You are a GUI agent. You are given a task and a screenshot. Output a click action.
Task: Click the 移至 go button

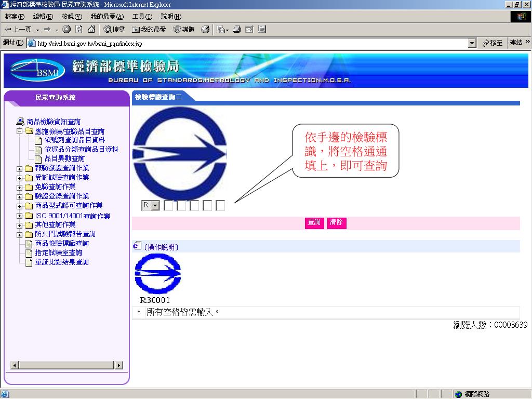pyautogui.click(x=493, y=43)
